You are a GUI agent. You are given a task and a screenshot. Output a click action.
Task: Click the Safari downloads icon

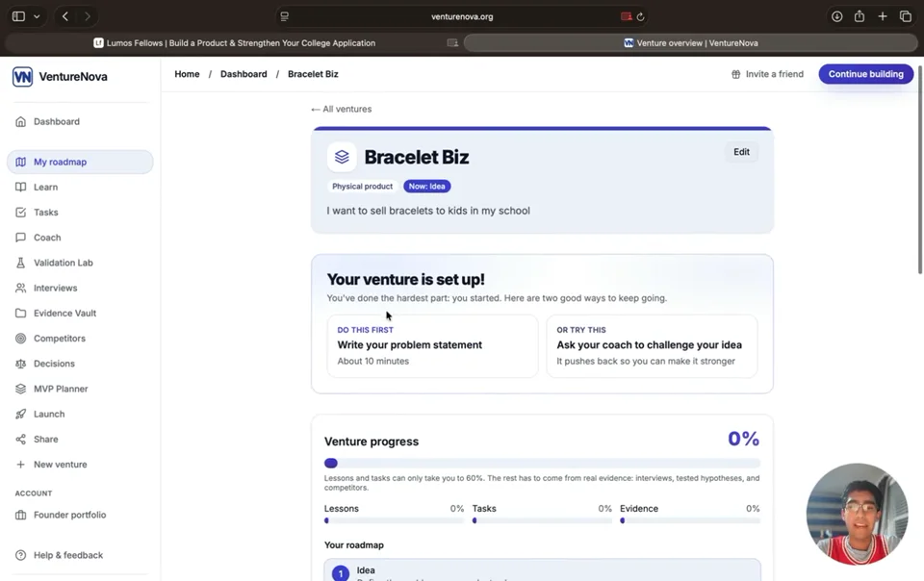(836, 16)
